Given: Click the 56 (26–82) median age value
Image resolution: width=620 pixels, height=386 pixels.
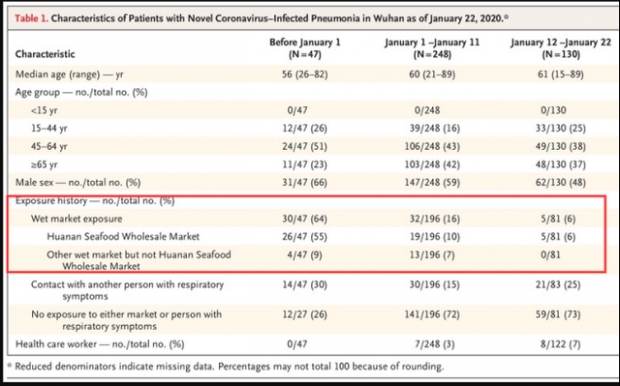Looking at the screenshot, I should (304, 74).
